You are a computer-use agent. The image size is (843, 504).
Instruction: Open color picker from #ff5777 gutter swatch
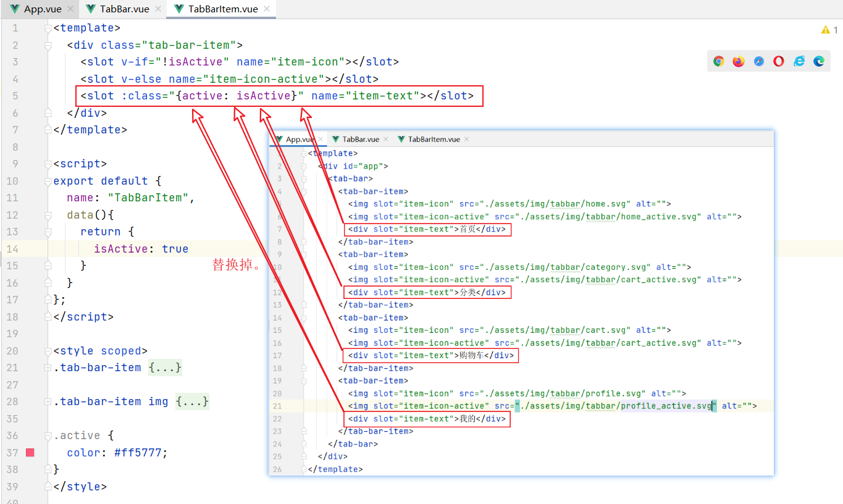click(x=30, y=453)
